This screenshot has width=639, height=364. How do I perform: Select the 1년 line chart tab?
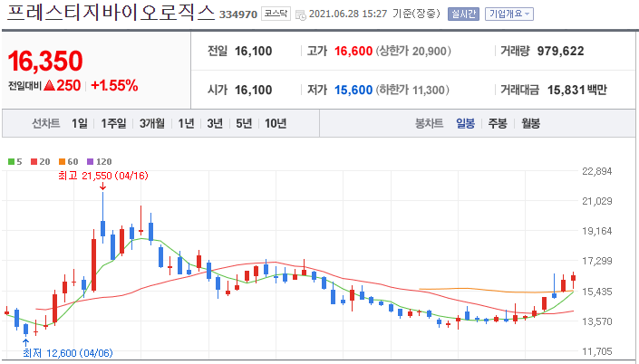tap(186, 123)
